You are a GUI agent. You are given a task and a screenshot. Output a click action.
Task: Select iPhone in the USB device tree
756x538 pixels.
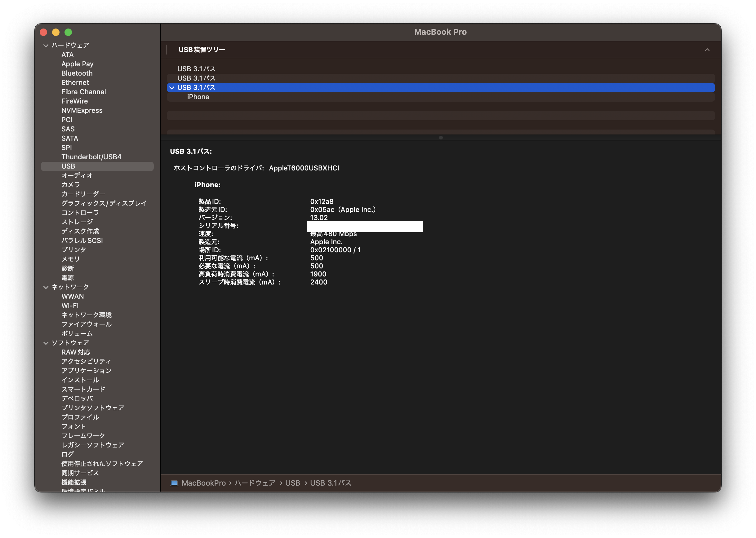[x=198, y=97]
